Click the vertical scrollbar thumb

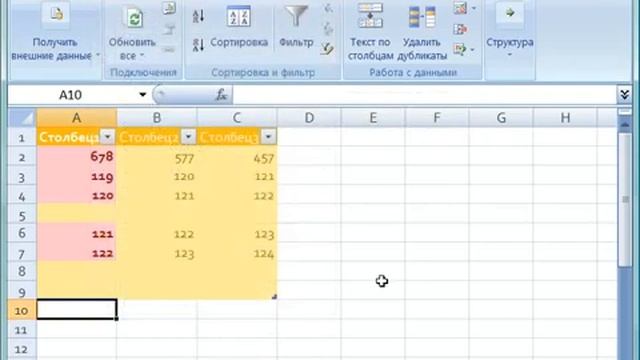[x=624, y=200]
